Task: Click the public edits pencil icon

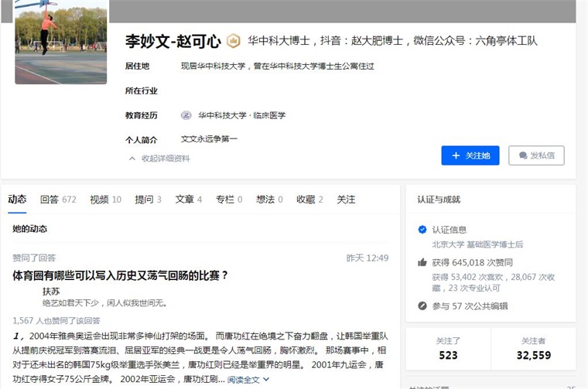Action: coord(422,305)
